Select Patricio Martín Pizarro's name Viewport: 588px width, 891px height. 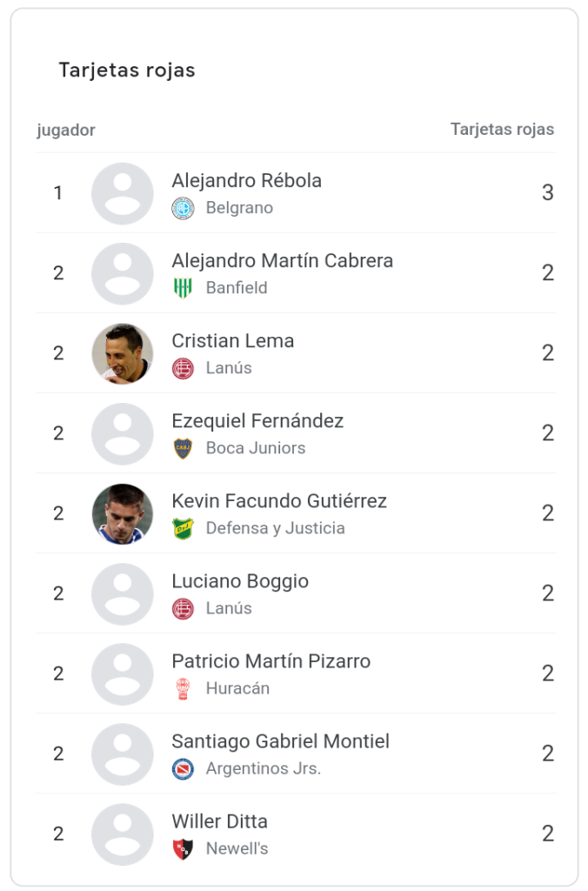click(271, 661)
